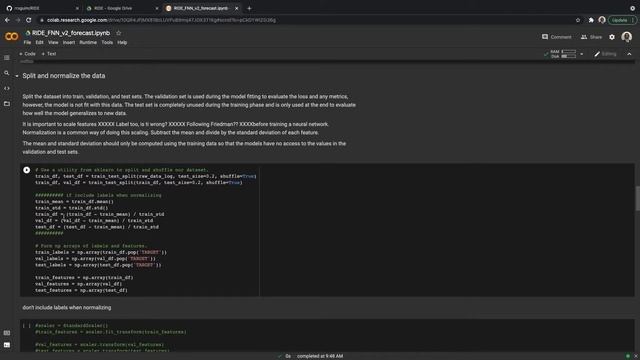Image resolution: width=640 pixels, height=360 pixels.
Task: Open Colab settings gear icon
Action: (612, 37)
